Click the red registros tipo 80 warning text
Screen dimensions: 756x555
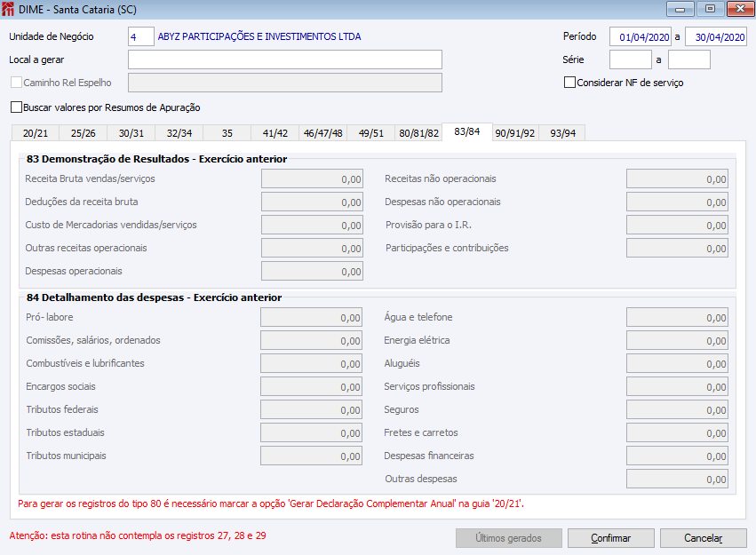(271, 503)
